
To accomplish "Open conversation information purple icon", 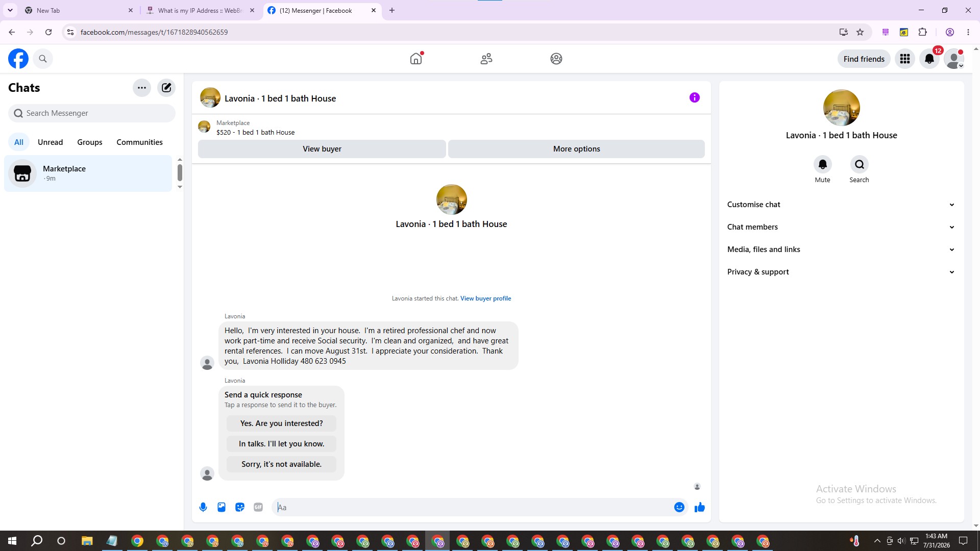I will click(x=695, y=97).
